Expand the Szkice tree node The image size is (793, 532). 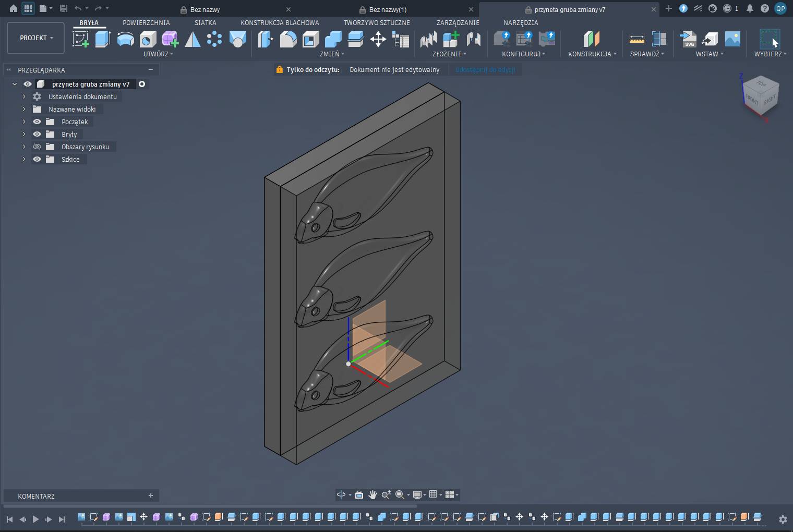pos(24,159)
